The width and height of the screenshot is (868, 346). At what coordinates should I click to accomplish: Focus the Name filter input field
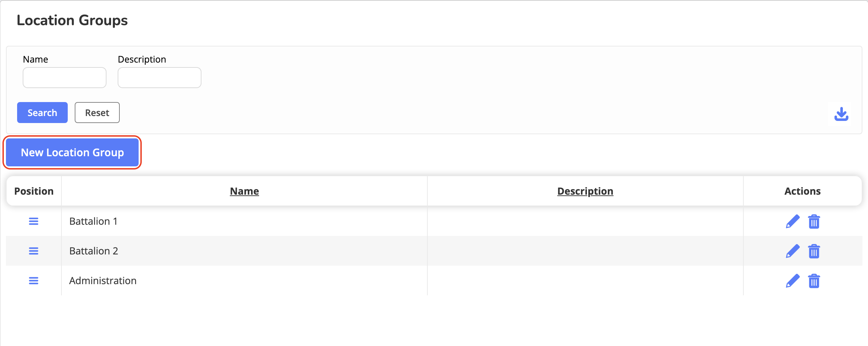click(65, 78)
